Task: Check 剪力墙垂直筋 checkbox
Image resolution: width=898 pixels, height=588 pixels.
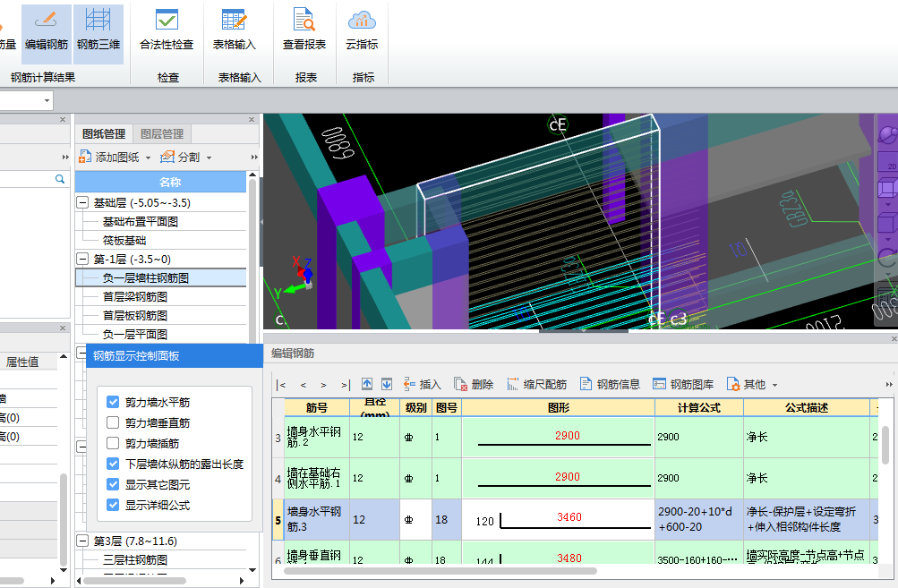Action: (x=113, y=422)
